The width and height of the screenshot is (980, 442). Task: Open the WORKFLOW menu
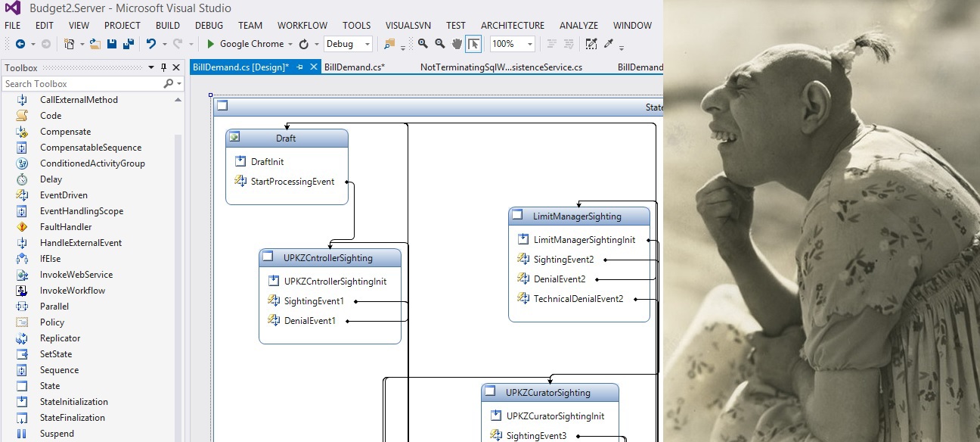(302, 25)
